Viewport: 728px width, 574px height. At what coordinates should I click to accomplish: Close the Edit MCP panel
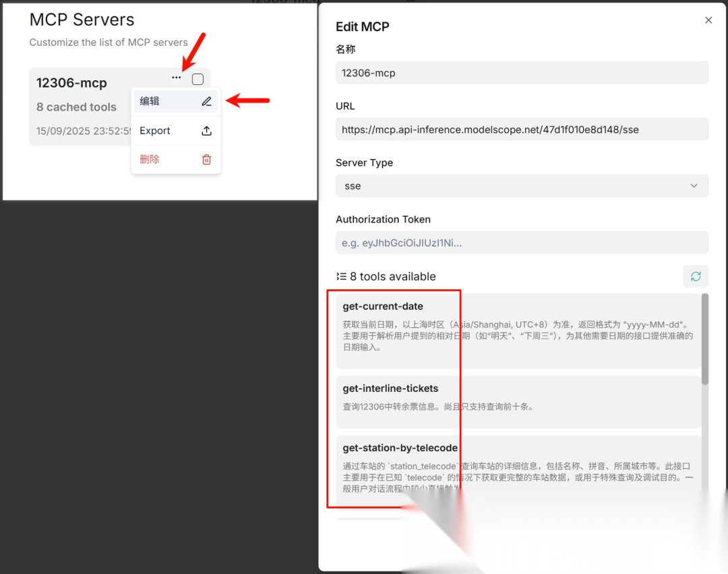click(x=708, y=20)
